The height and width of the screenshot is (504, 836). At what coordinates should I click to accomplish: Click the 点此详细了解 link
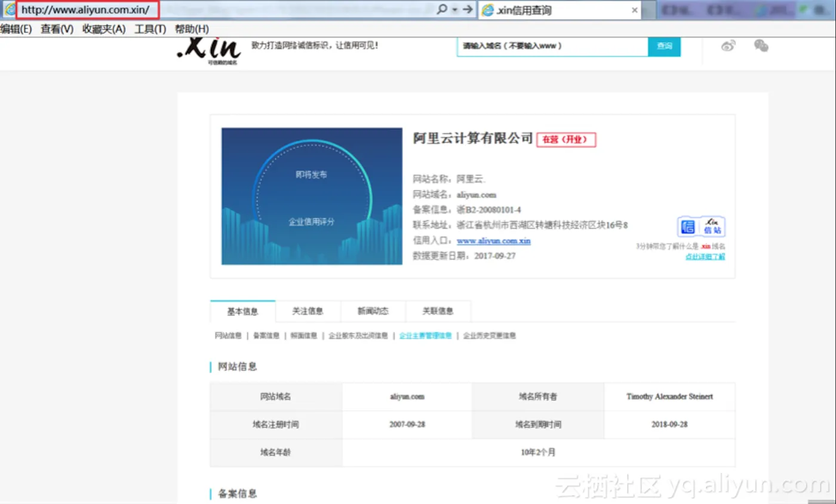(x=705, y=256)
